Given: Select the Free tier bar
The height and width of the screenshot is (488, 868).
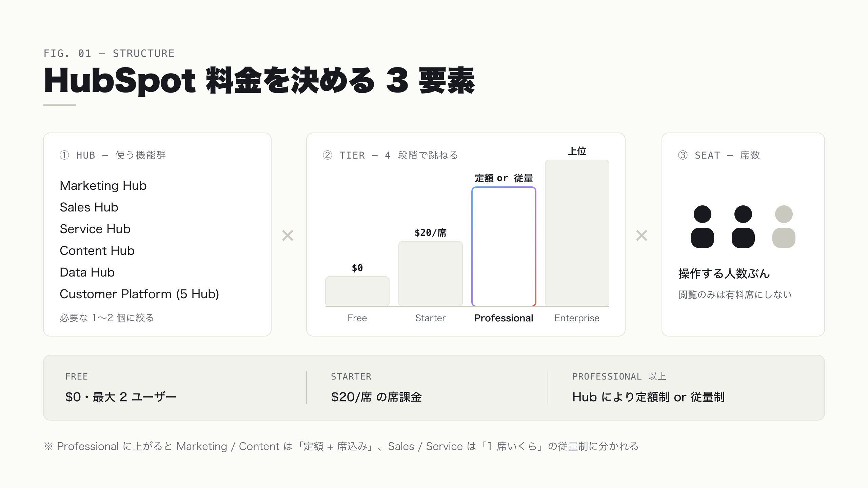Looking at the screenshot, I should (x=357, y=291).
